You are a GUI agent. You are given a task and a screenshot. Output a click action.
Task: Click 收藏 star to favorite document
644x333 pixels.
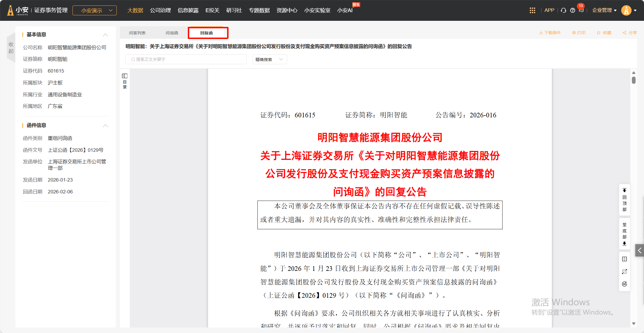(604, 33)
